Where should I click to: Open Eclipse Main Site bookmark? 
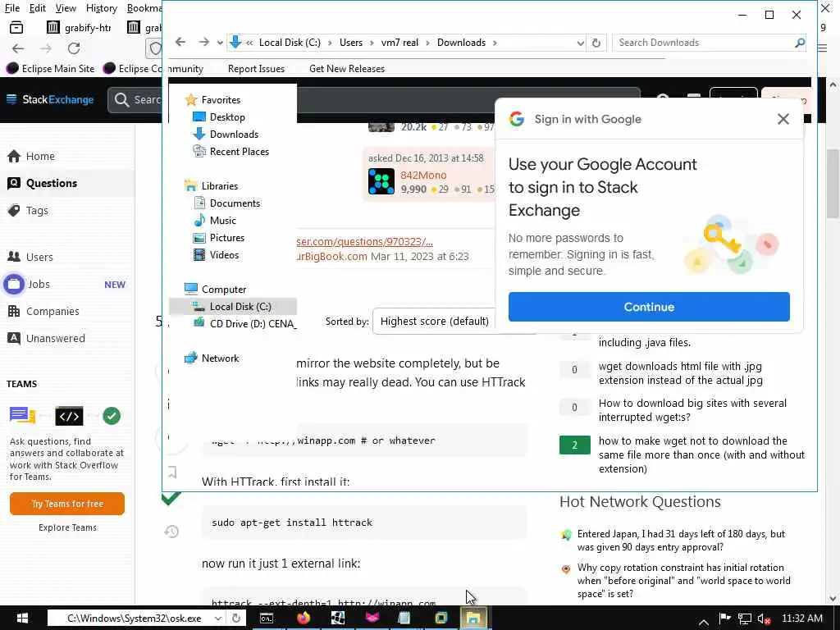pyautogui.click(x=50, y=69)
